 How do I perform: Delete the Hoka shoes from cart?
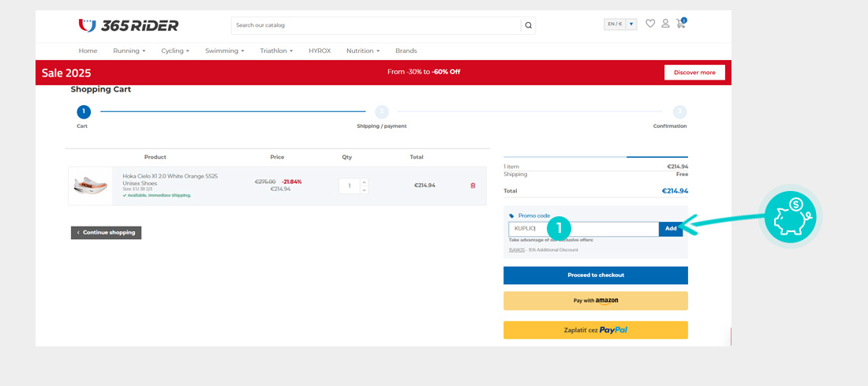click(x=473, y=186)
